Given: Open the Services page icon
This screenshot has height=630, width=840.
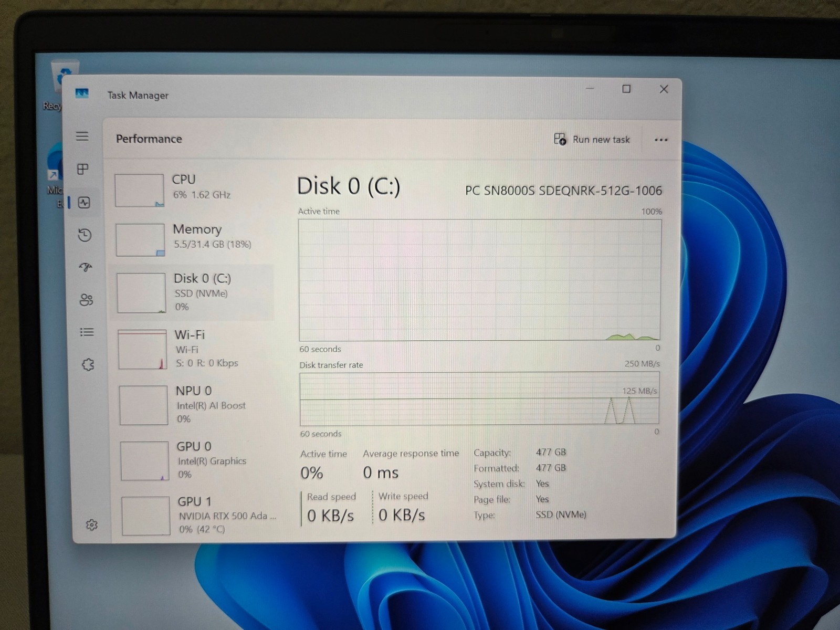Looking at the screenshot, I should [x=88, y=364].
